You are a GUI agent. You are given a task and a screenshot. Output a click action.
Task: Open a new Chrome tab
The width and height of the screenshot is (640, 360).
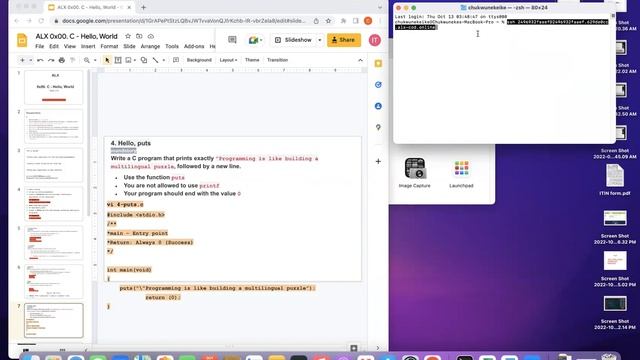point(143,7)
